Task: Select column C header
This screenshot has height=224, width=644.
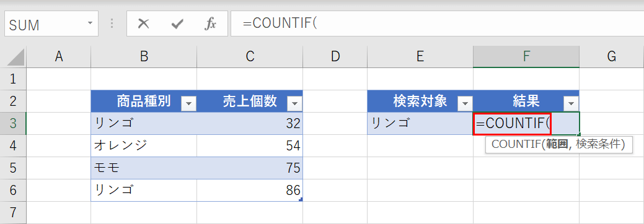Action: point(250,56)
